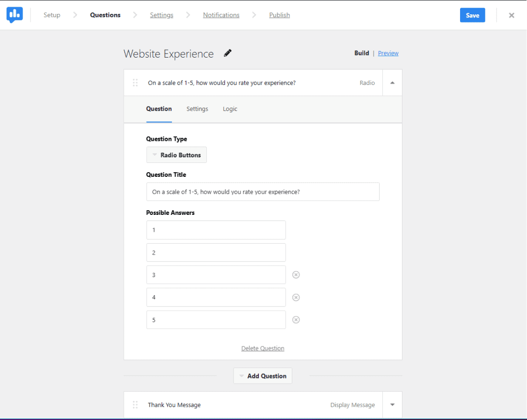Go to the Publish step
Viewport: 527px width, 420px height.
pos(279,15)
